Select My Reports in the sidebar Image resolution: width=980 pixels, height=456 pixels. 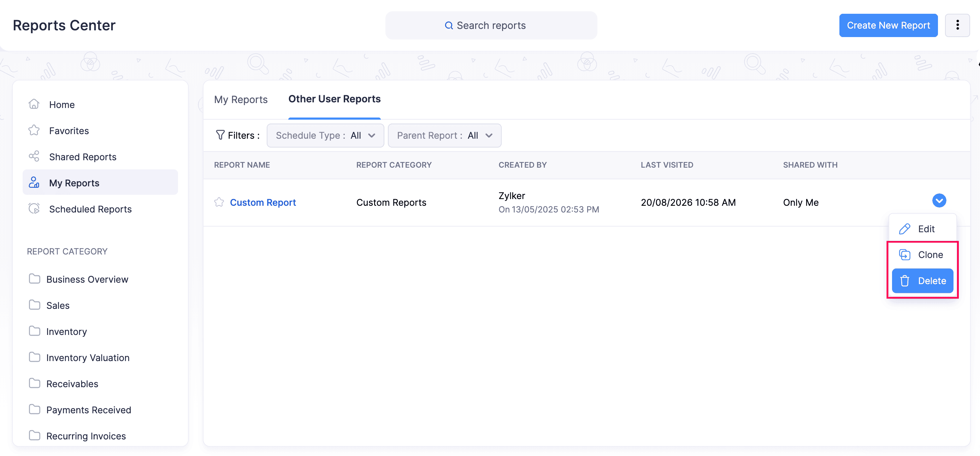click(x=100, y=182)
